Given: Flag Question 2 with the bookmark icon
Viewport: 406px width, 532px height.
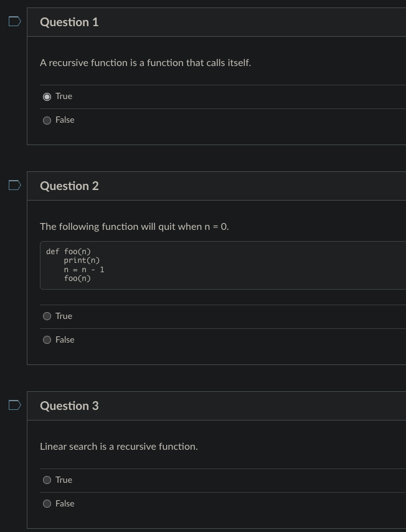Looking at the screenshot, I should (14, 185).
